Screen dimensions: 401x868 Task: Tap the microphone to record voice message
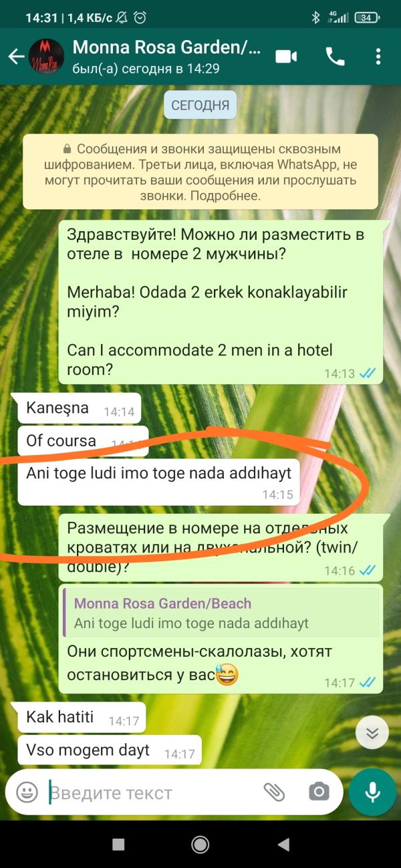[x=373, y=792]
